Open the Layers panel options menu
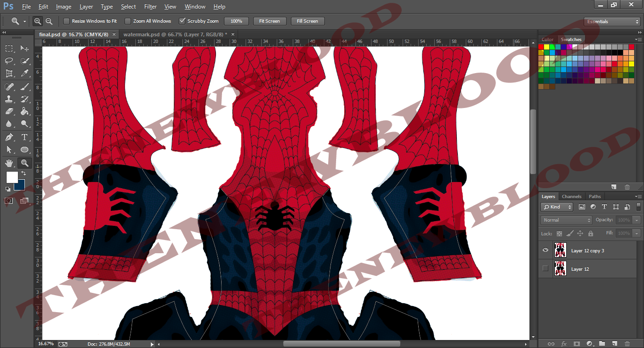Image resolution: width=644 pixels, height=348 pixels. (638, 197)
